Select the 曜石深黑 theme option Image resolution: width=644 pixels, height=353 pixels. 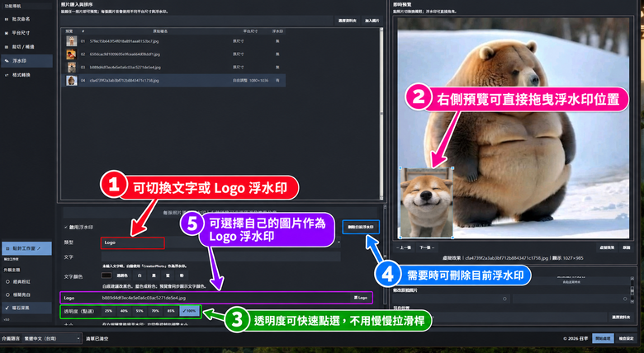point(26,308)
